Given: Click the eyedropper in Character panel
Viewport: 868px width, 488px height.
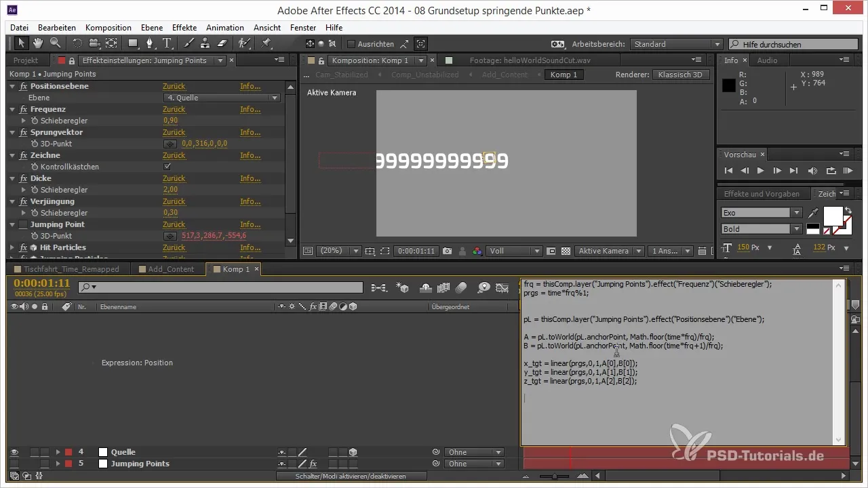Looking at the screenshot, I should point(814,213).
